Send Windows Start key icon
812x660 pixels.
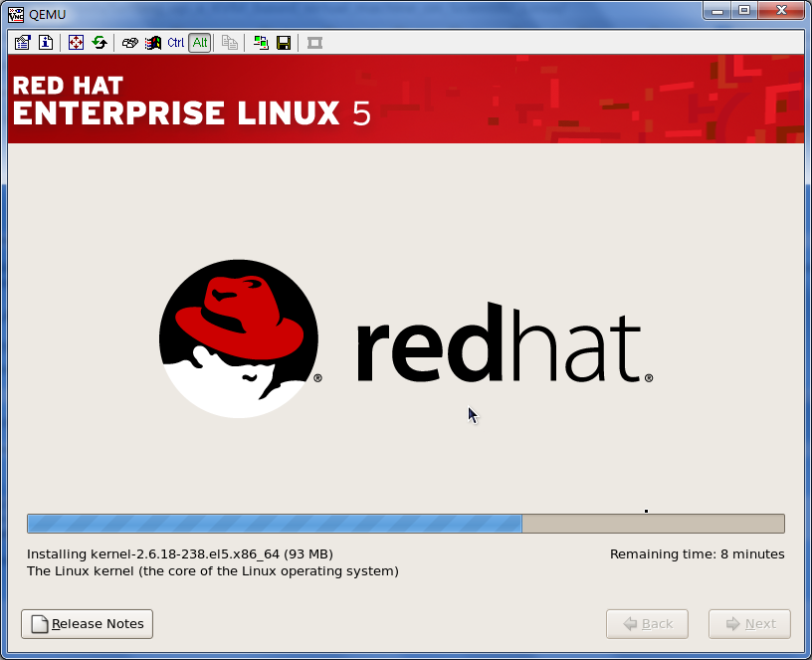click(153, 43)
